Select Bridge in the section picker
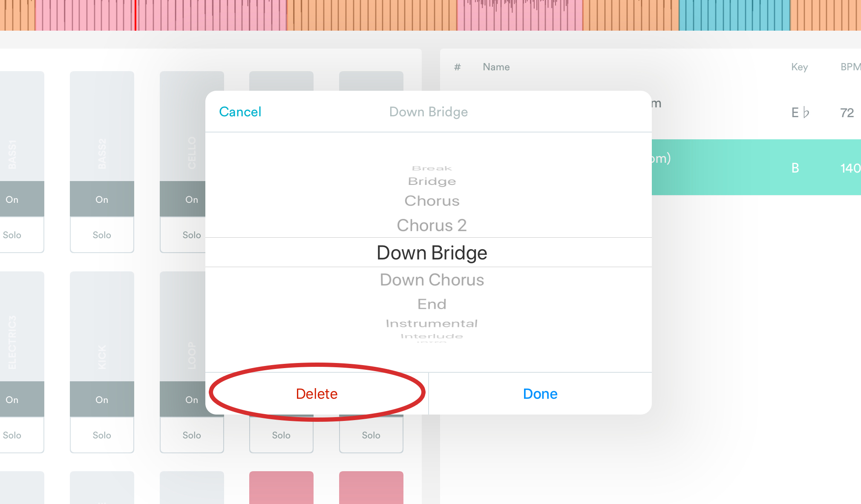 pyautogui.click(x=432, y=181)
